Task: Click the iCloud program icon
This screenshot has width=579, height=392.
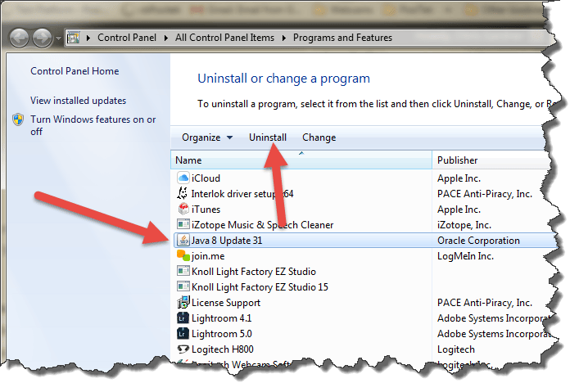Action: [x=183, y=178]
